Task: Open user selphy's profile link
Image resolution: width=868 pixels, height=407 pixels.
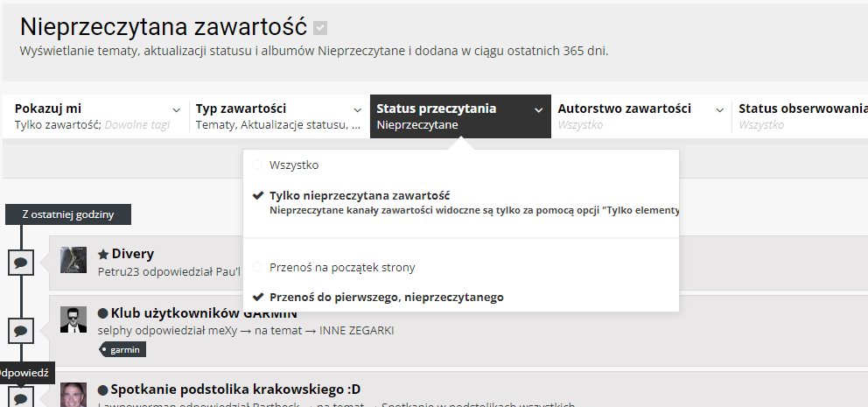Action: (114, 331)
